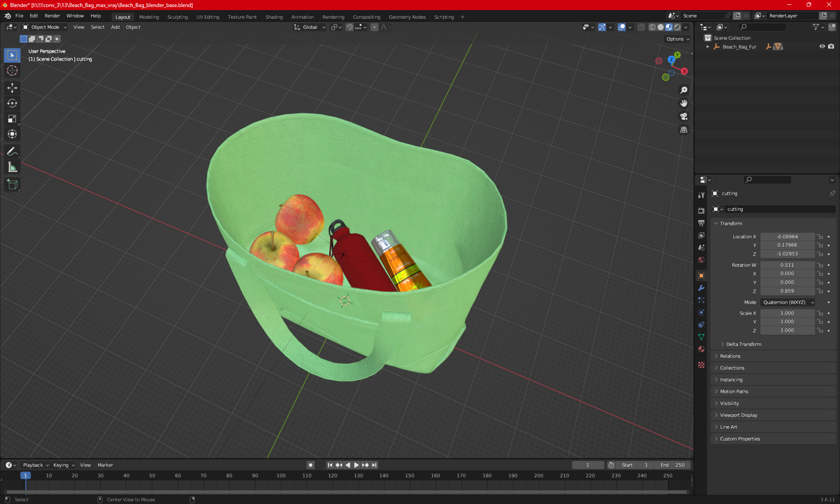Open the Object Data mesh tab
Screen dimensions: 840x504
point(701,337)
